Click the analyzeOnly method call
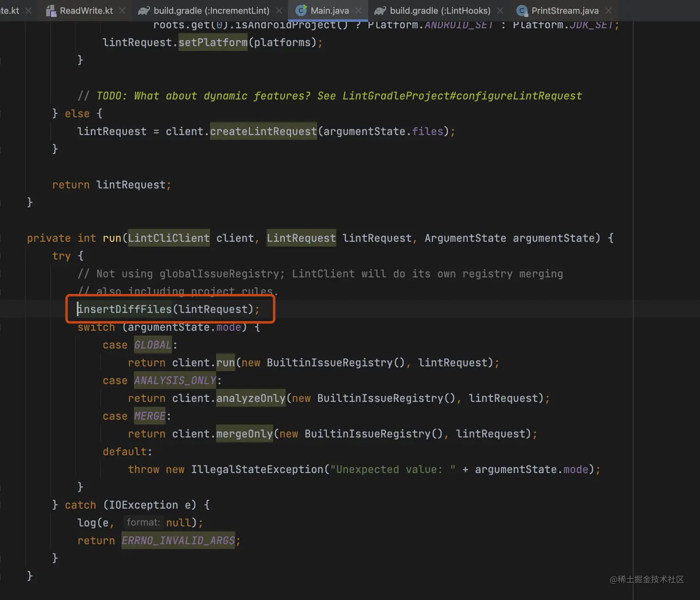The image size is (700, 600). 251,398
